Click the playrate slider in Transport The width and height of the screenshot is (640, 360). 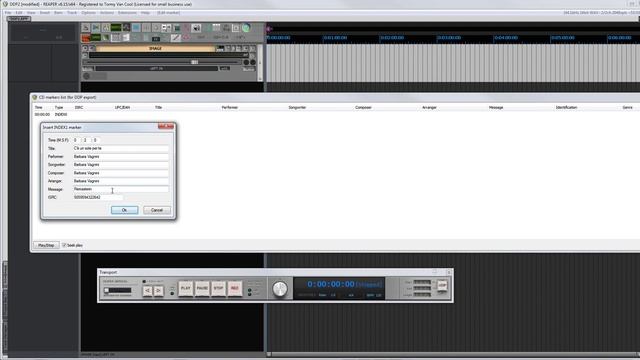(118, 290)
